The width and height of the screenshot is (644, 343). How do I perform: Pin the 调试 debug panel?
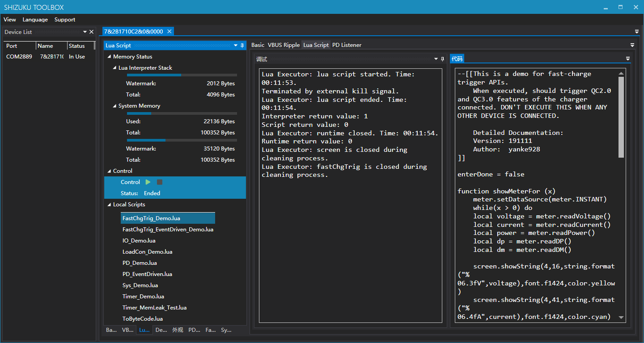(442, 59)
